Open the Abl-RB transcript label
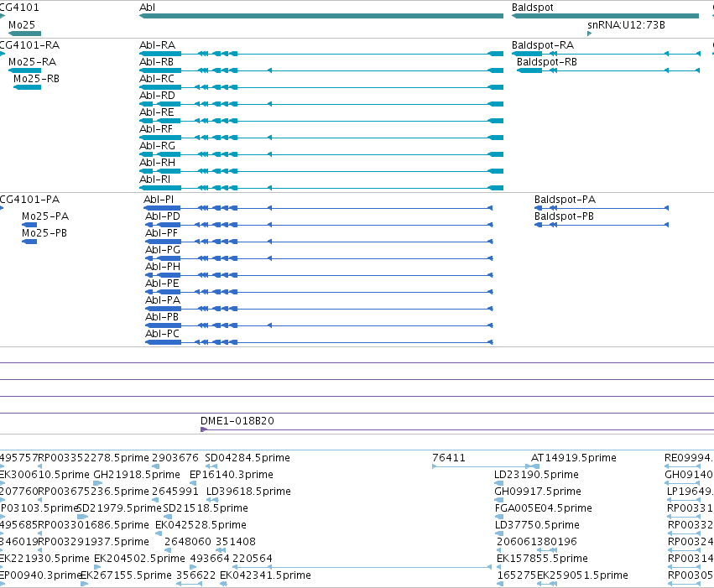 click(x=156, y=62)
